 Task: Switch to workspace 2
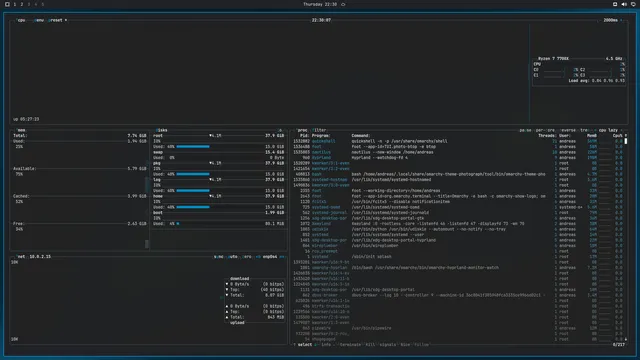pyautogui.click(x=22, y=4)
